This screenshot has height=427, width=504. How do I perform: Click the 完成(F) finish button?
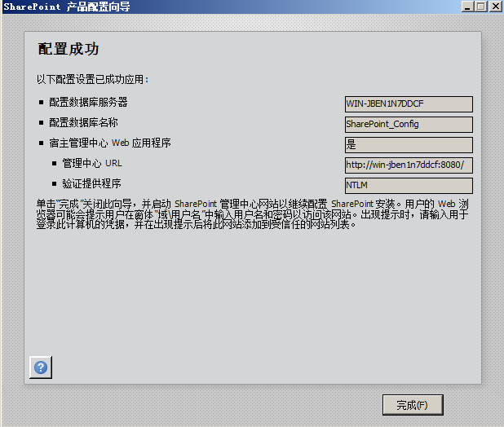(413, 405)
